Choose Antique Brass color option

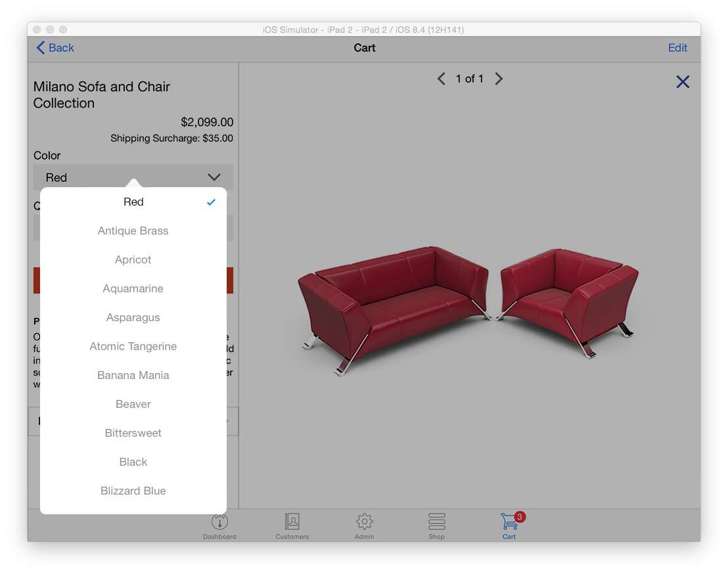133,231
